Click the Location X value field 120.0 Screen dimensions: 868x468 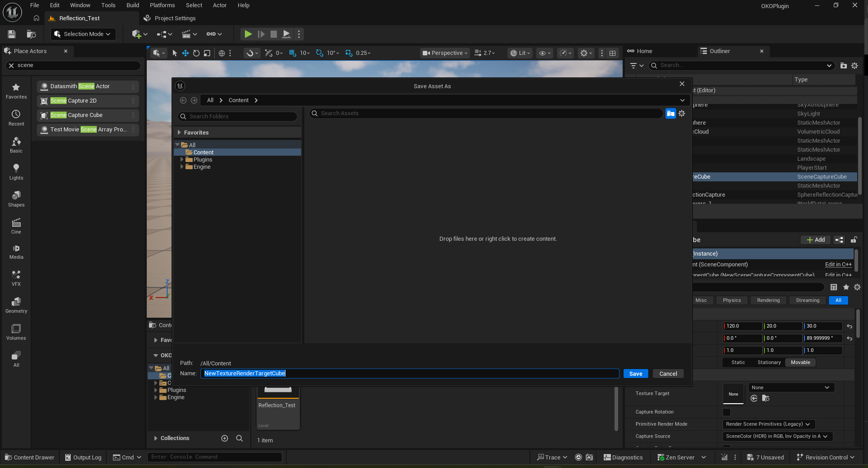(742, 326)
